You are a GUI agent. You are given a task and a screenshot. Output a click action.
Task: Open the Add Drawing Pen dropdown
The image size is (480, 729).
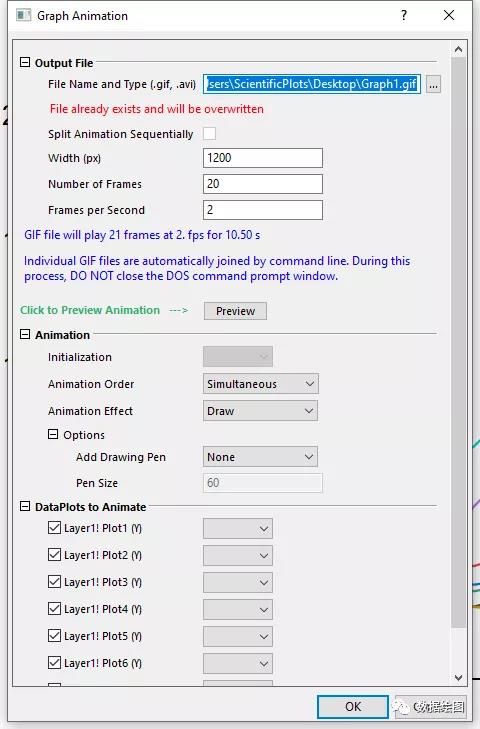pyautogui.click(x=260, y=457)
